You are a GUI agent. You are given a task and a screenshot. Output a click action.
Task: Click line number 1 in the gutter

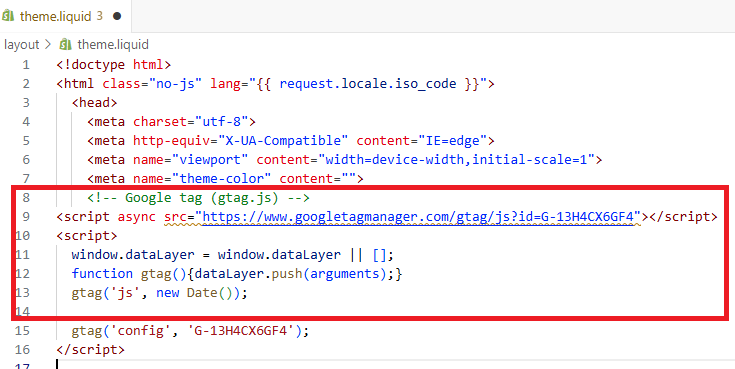tap(26, 64)
